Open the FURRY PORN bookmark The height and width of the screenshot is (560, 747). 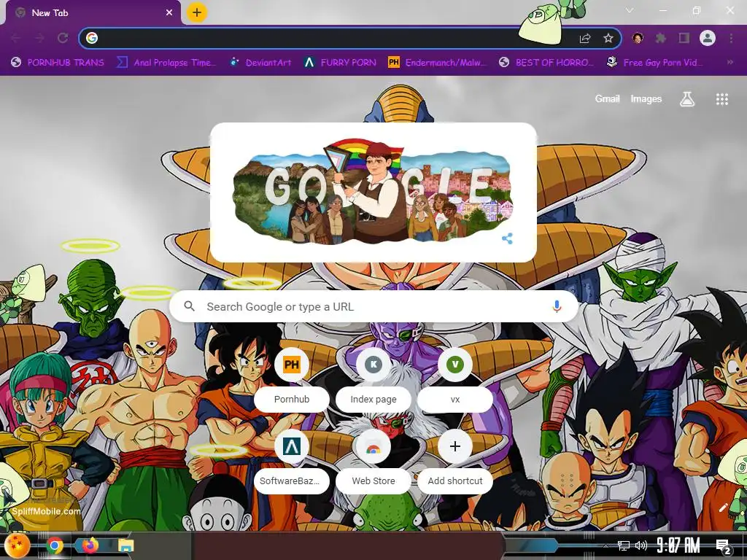point(341,63)
